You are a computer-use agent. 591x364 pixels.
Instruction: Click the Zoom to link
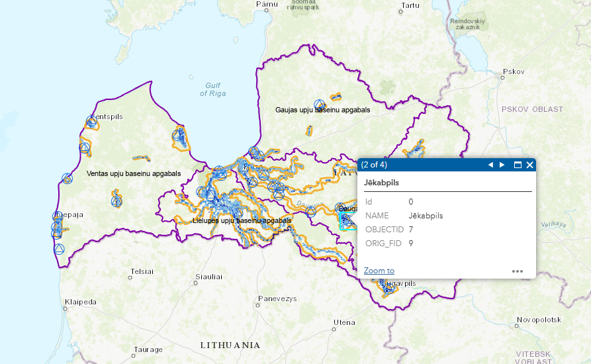point(379,271)
